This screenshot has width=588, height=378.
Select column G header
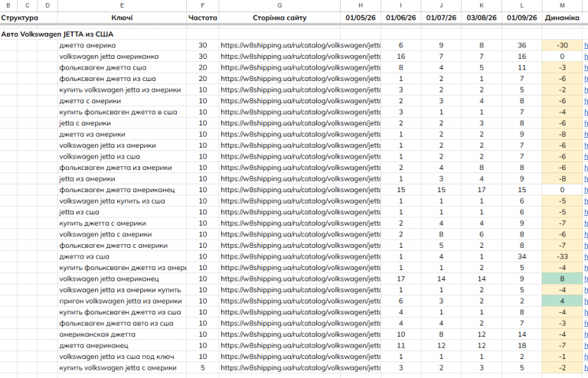click(279, 5)
